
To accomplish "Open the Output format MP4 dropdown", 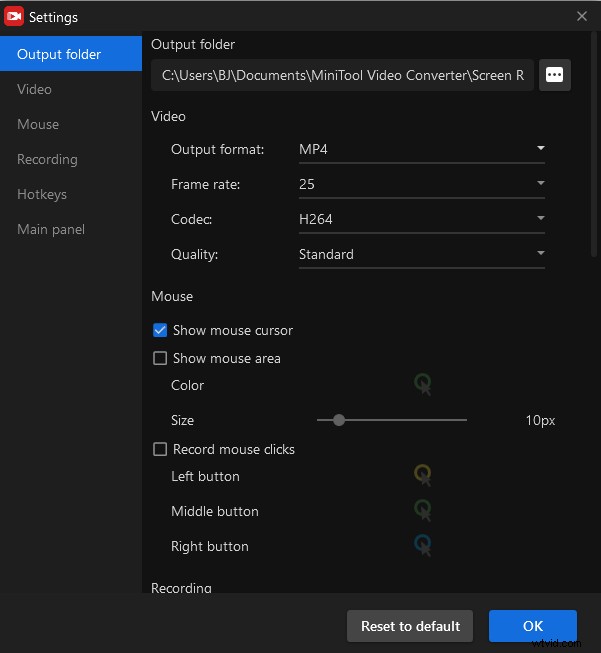I will [x=421, y=149].
